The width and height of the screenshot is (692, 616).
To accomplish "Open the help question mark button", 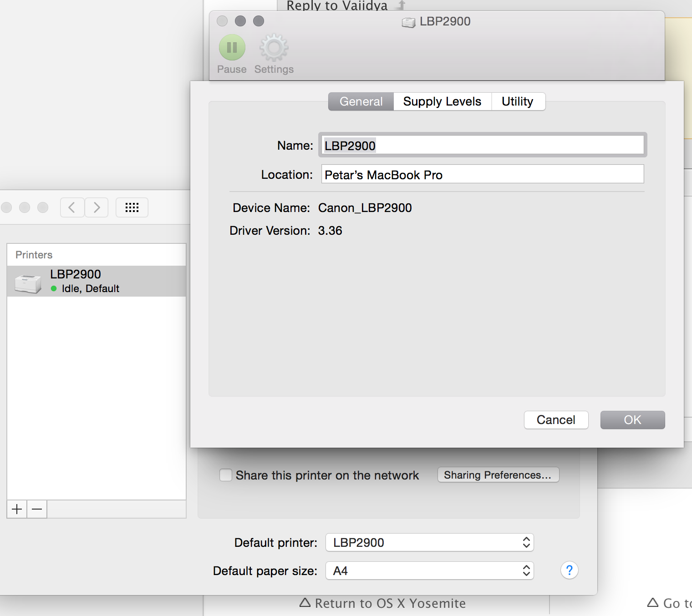I will pos(569,570).
